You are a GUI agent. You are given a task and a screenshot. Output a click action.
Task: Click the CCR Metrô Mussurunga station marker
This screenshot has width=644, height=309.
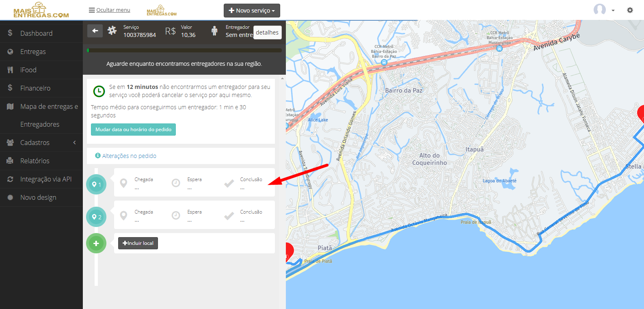click(499, 48)
